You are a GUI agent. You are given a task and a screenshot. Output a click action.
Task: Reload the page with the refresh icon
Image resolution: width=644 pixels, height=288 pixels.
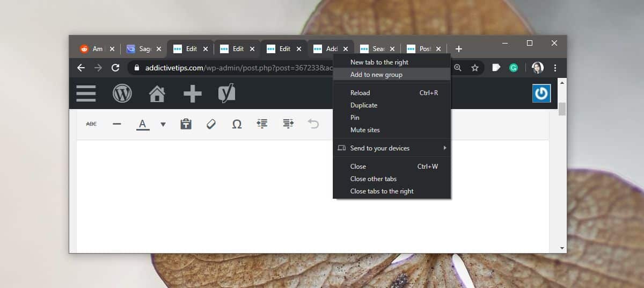pyautogui.click(x=115, y=68)
